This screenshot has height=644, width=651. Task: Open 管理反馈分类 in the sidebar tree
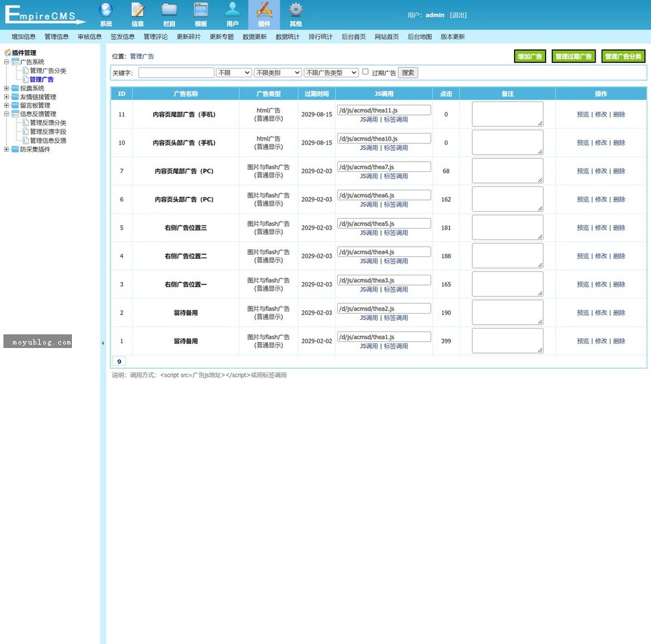(x=48, y=123)
